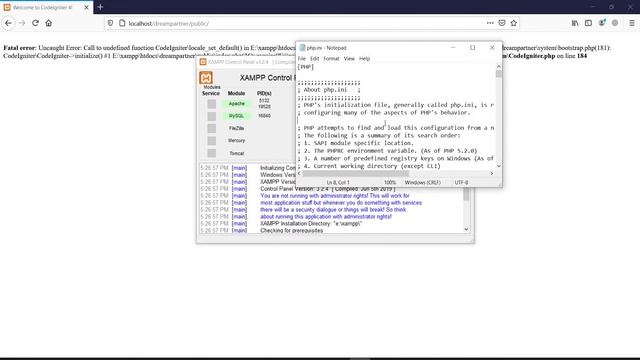
Task: Open tracking protection shield icon
Action: [x=110, y=23]
